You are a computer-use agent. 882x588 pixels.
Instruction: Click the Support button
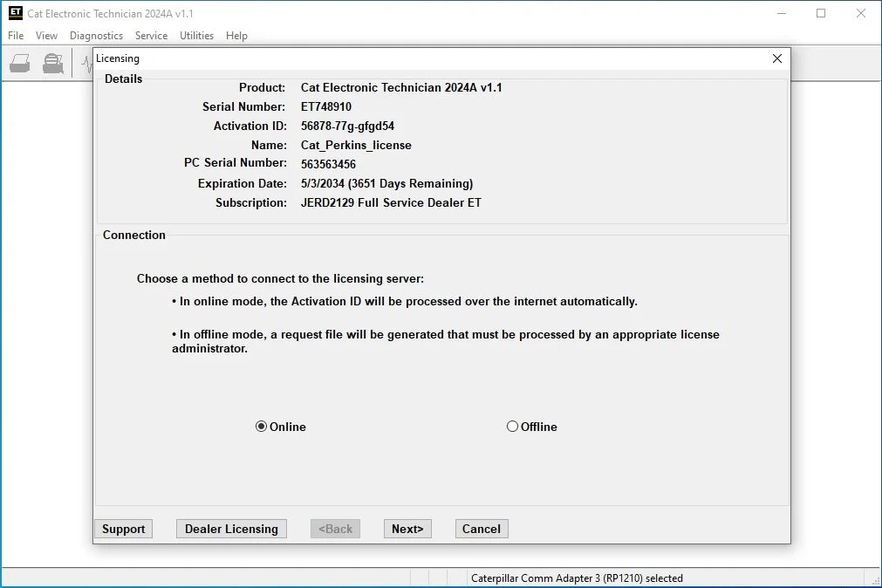point(123,529)
